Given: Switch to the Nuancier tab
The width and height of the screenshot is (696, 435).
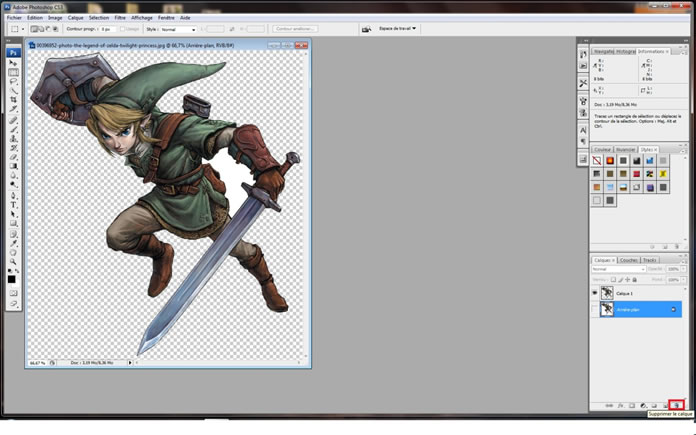Looking at the screenshot, I should (x=626, y=150).
